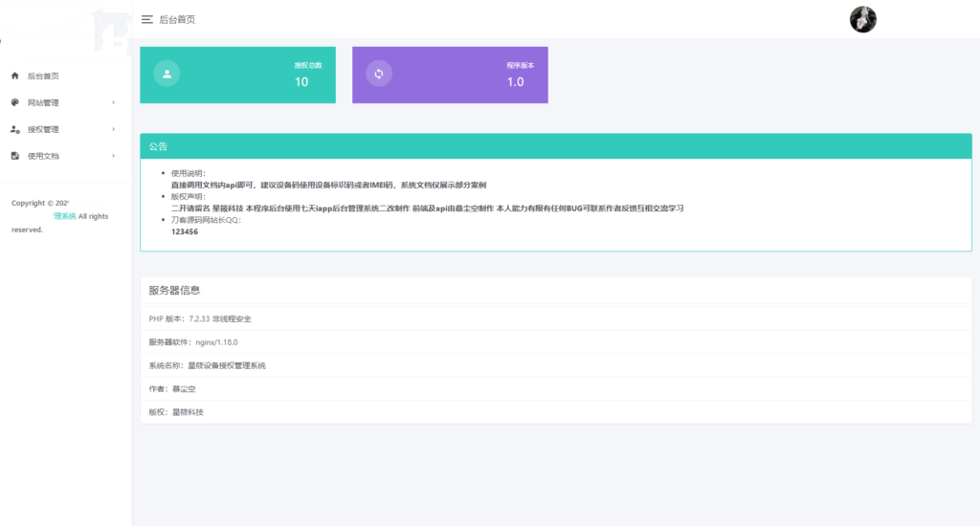Click the sync icon on the purple card

click(379, 74)
